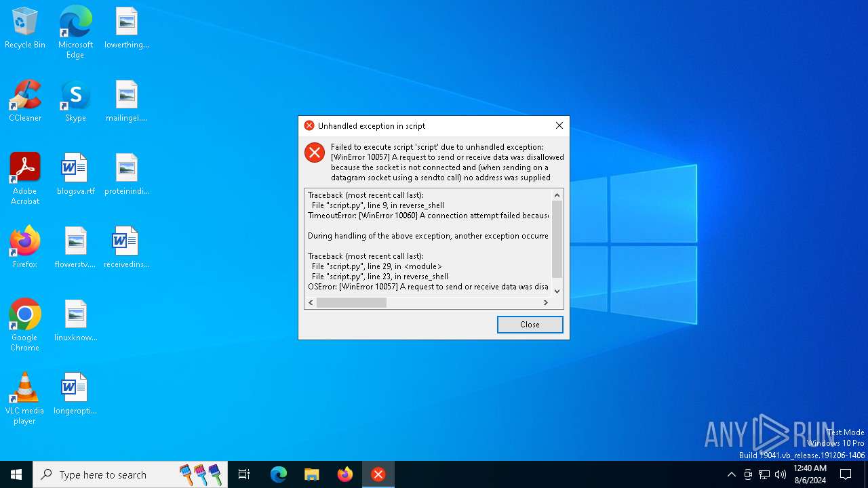Open the Recycle Bin desktop icon

point(25,28)
